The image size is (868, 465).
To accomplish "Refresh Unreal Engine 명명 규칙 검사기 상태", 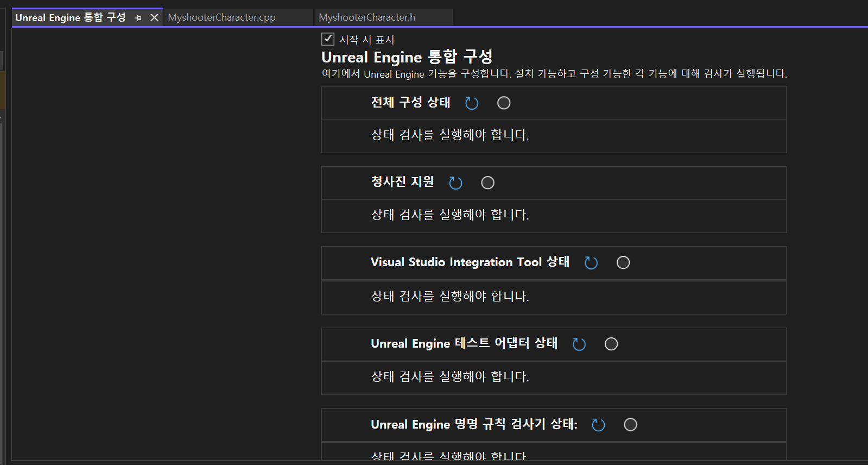I will point(598,425).
